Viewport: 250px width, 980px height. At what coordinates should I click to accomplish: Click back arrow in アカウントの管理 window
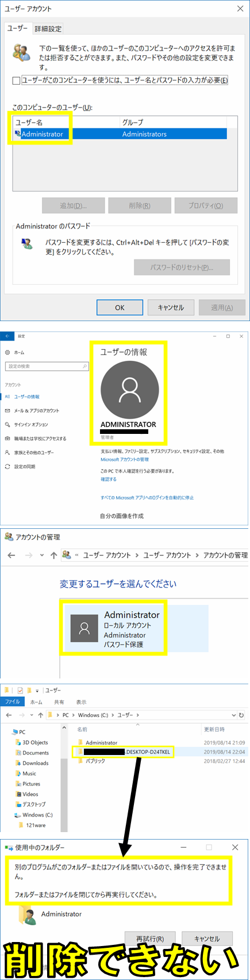[x=11, y=555]
